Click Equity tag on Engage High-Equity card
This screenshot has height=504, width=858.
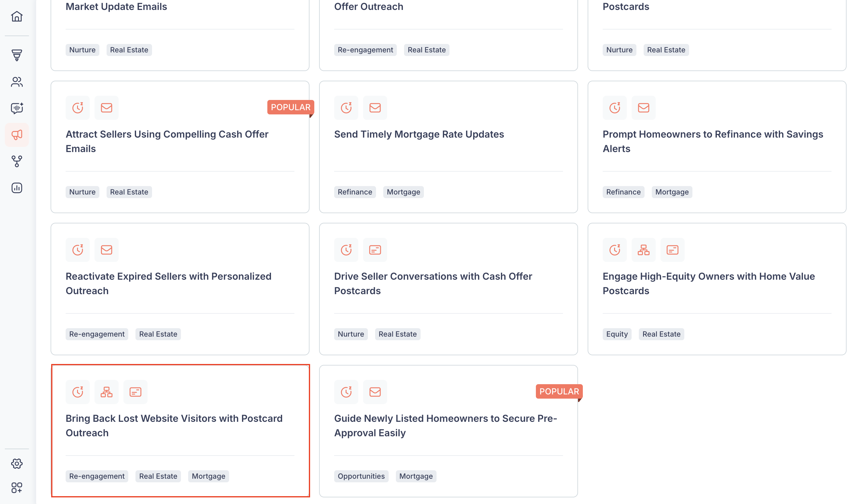[617, 334]
